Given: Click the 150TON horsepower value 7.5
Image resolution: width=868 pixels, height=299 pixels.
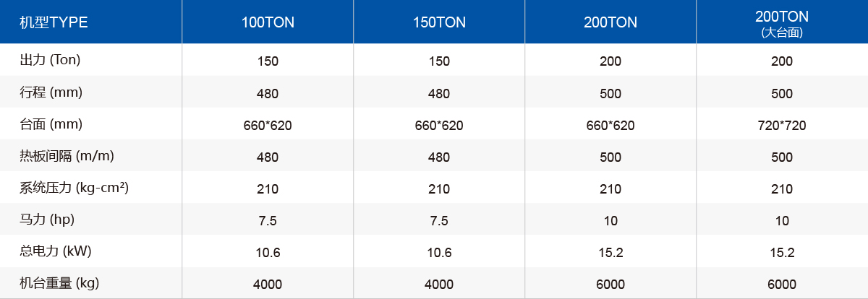Looking at the screenshot, I should tap(439, 221).
